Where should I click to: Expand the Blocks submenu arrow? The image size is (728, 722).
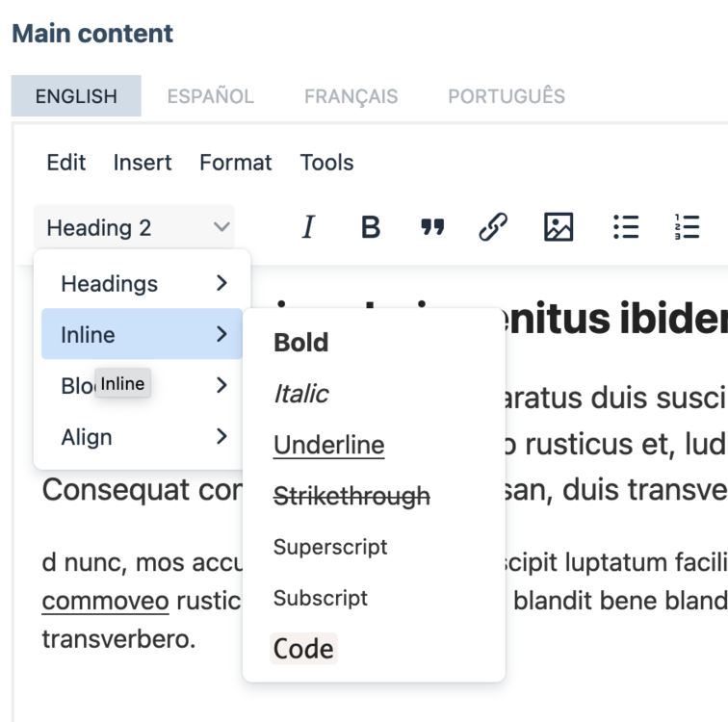pos(221,386)
